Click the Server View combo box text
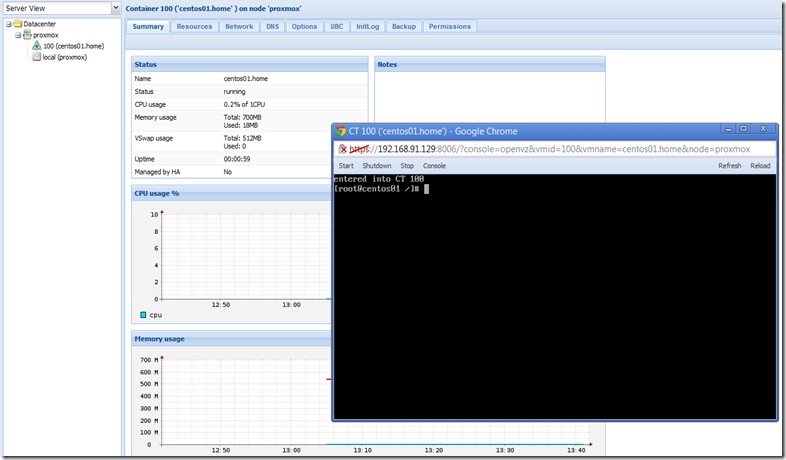The height and width of the screenshot is (460, 786). tap(57, 8)
